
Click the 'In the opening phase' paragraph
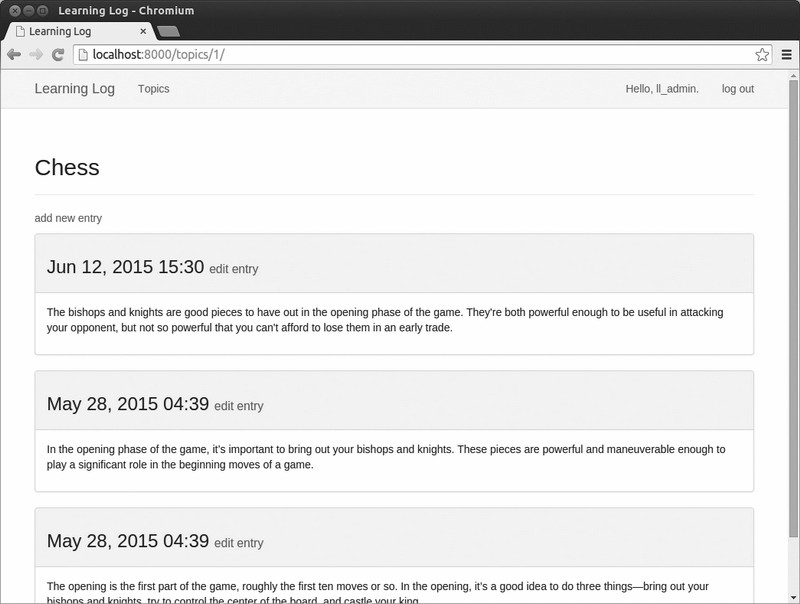[x=386, y=457]
